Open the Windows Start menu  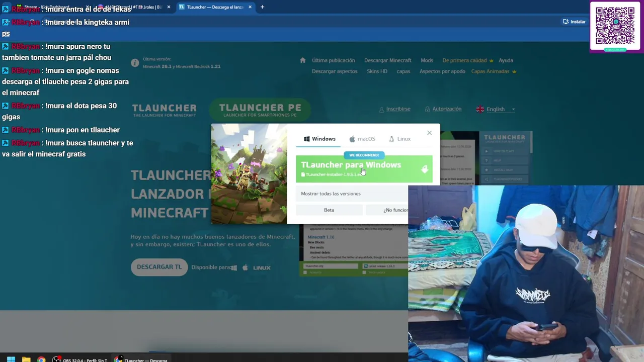tap(11, 359)
